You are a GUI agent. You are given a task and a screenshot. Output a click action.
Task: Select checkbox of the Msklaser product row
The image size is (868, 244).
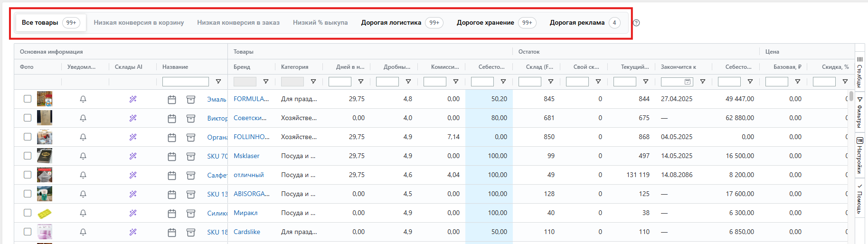[x=28, y=156]
